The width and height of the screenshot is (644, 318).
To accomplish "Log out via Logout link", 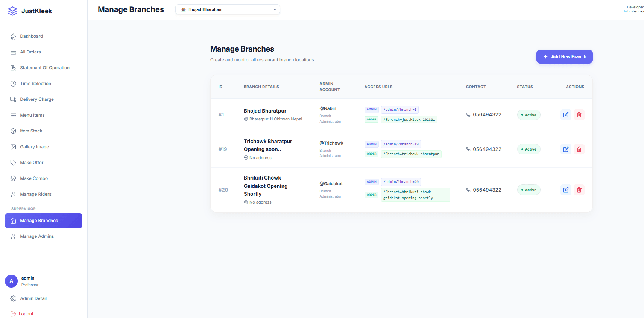I will [22, 314].
